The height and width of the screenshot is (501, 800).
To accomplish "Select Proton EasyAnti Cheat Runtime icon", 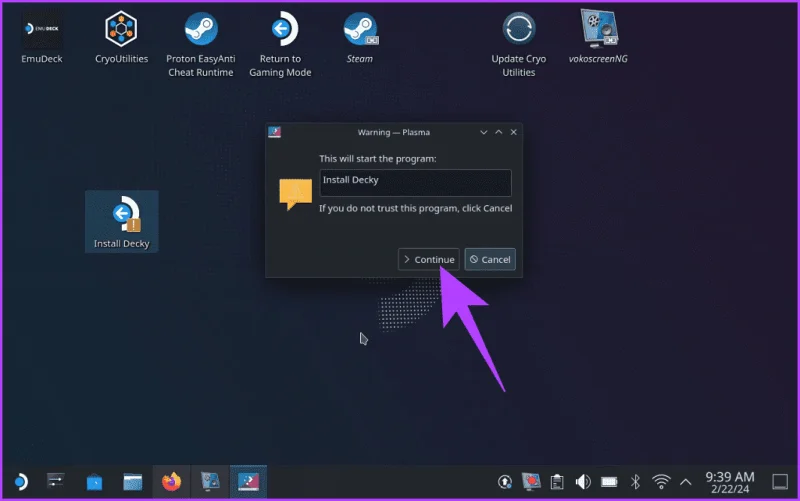I will click(201, 44).
